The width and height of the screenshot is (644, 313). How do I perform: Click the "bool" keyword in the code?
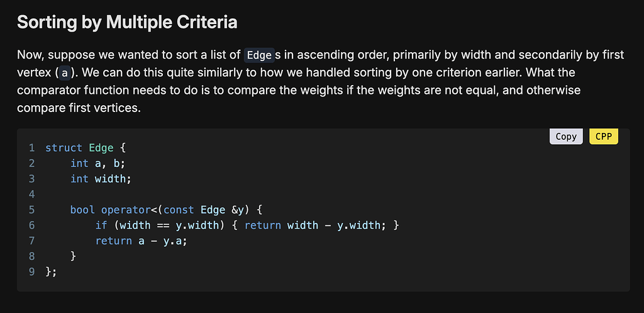[82, 210]
